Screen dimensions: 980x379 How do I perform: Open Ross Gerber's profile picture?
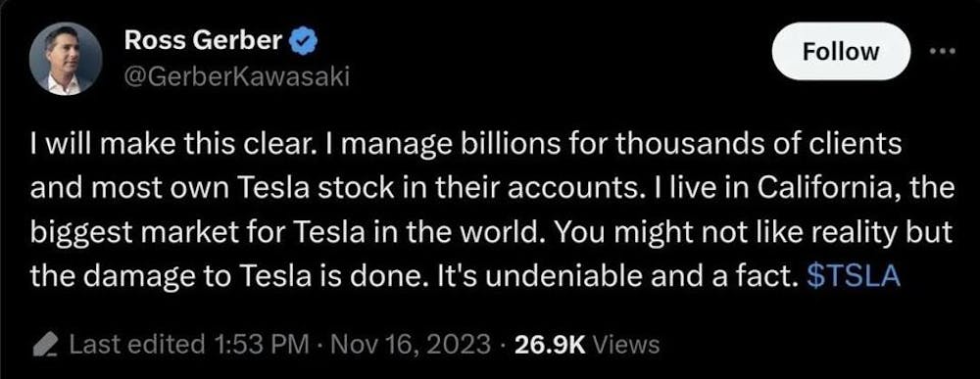(65, 59)
